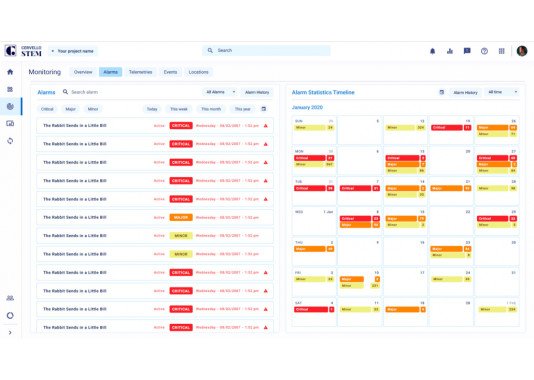Click the top Search field
This screenshot has height=380, width=534.
pyautogui.click(x=266, y=50)
